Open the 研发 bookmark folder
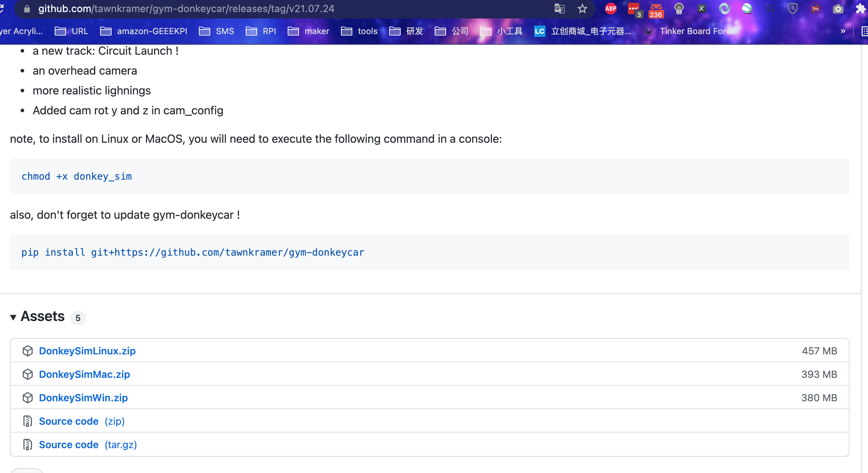The width and height of the screenshot is (868, 473). (406, 31)
